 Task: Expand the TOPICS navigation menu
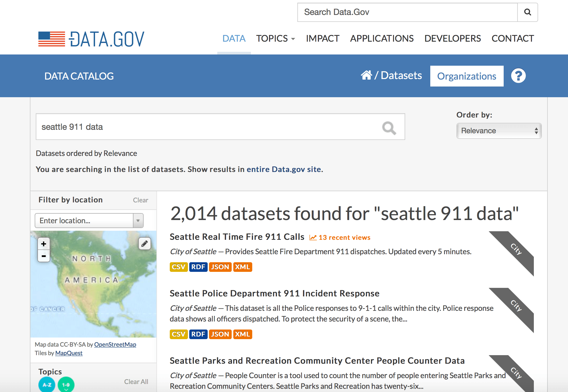275,39
